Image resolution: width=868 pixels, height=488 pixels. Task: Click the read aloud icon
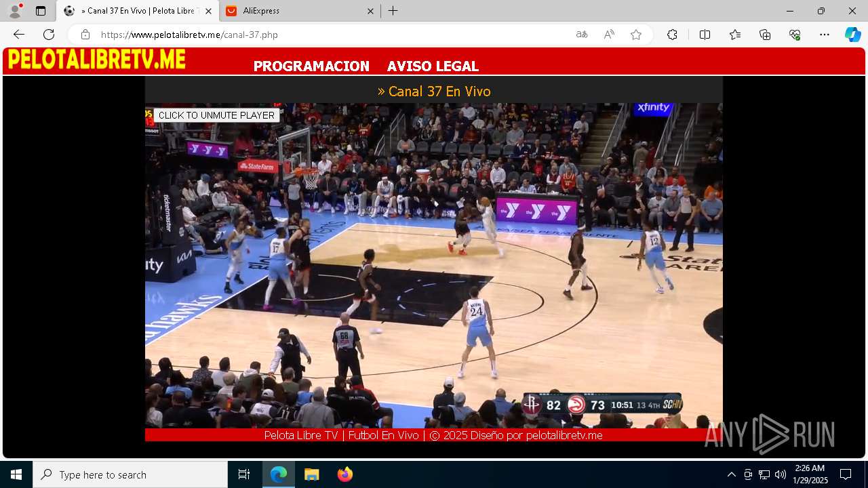(x=609, y=35)
